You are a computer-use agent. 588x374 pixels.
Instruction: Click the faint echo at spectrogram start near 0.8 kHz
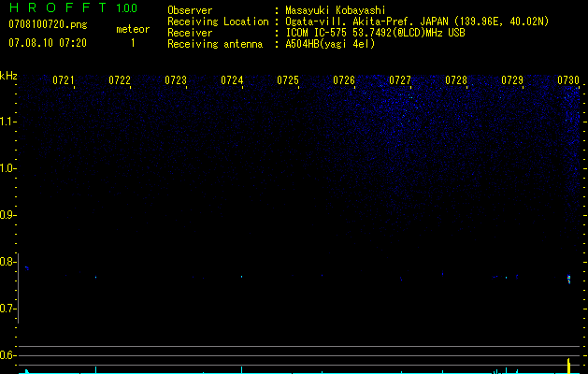26,267
